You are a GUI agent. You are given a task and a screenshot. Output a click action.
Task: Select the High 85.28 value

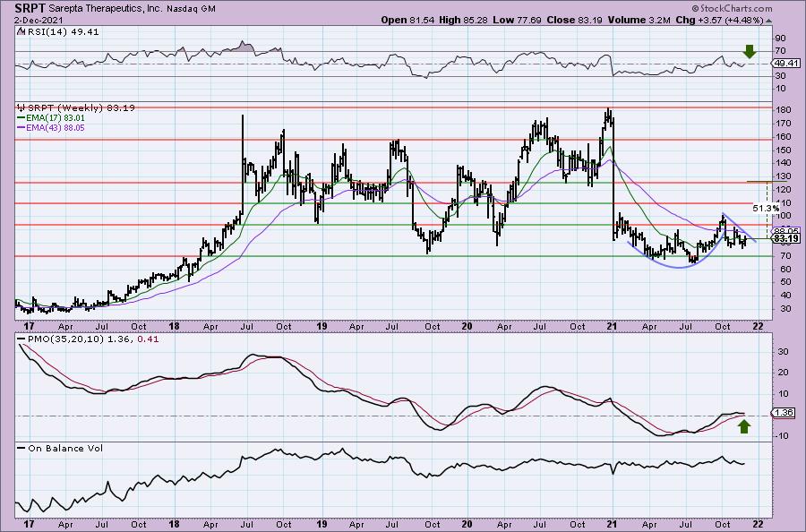click(x=463, y=20)
